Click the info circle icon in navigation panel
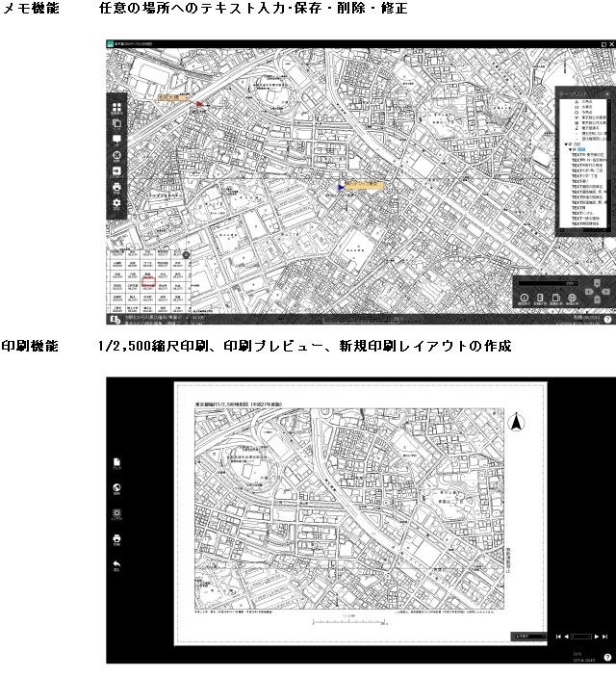616x677 pixels. [x=524, y=298]
